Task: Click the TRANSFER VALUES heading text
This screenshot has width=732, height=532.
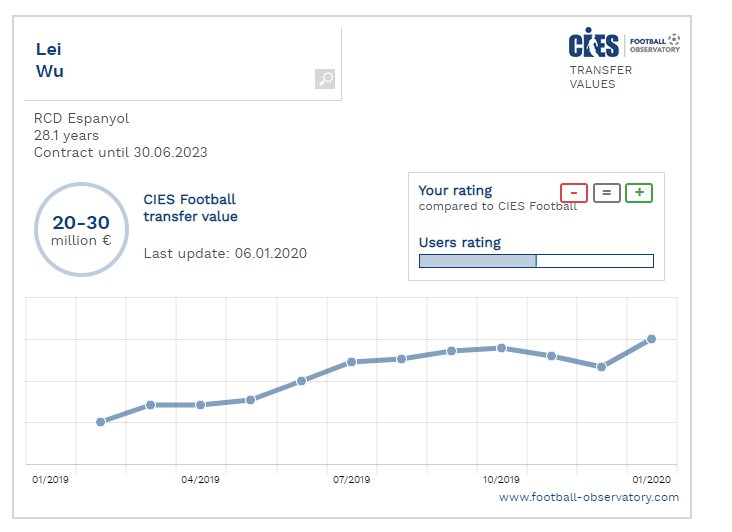Action: tap(600, 77)
